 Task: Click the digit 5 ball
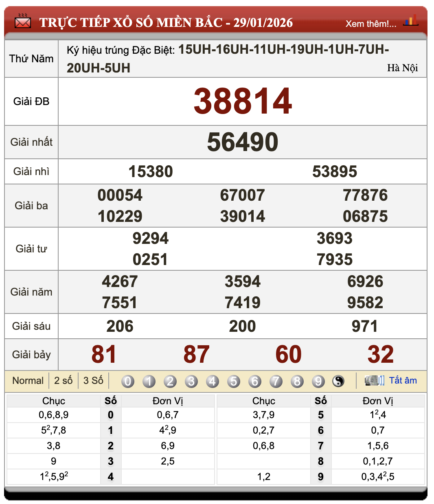click(234, 381)
